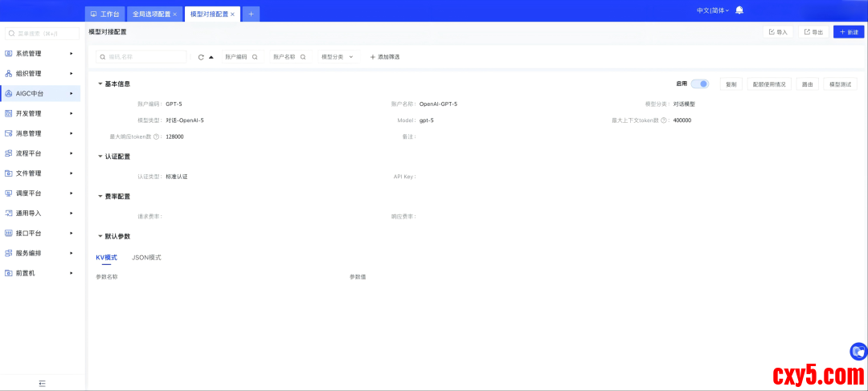Expand arrow next to 系统管理
Screen dimensions: 868x391
click(x=72, y=54)
